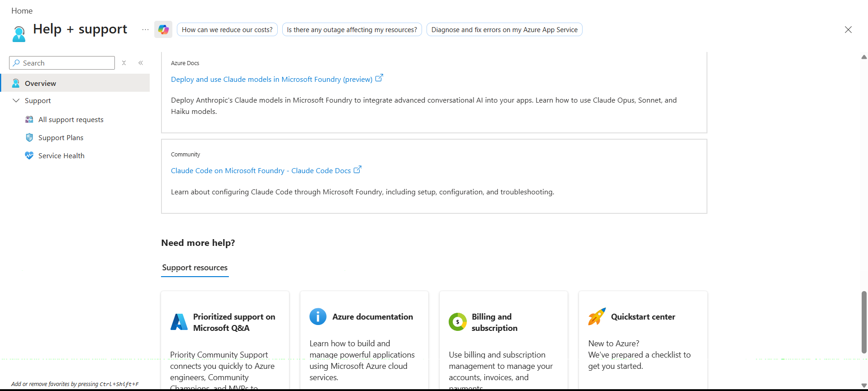The image size is (868, 391).
Task: Click the Azure documentation info icon
Action: click(318, 316)
